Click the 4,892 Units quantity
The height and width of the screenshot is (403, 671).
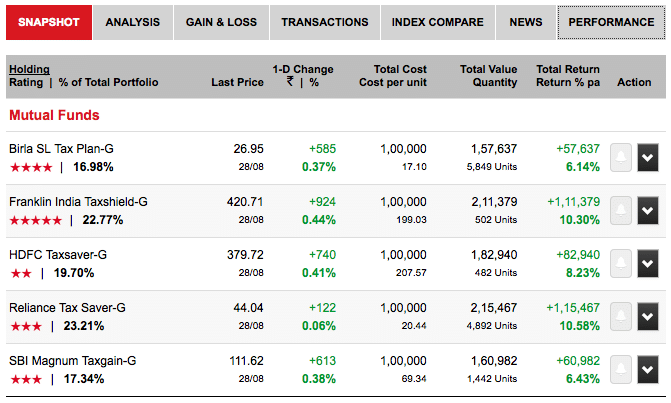(492, 326)
